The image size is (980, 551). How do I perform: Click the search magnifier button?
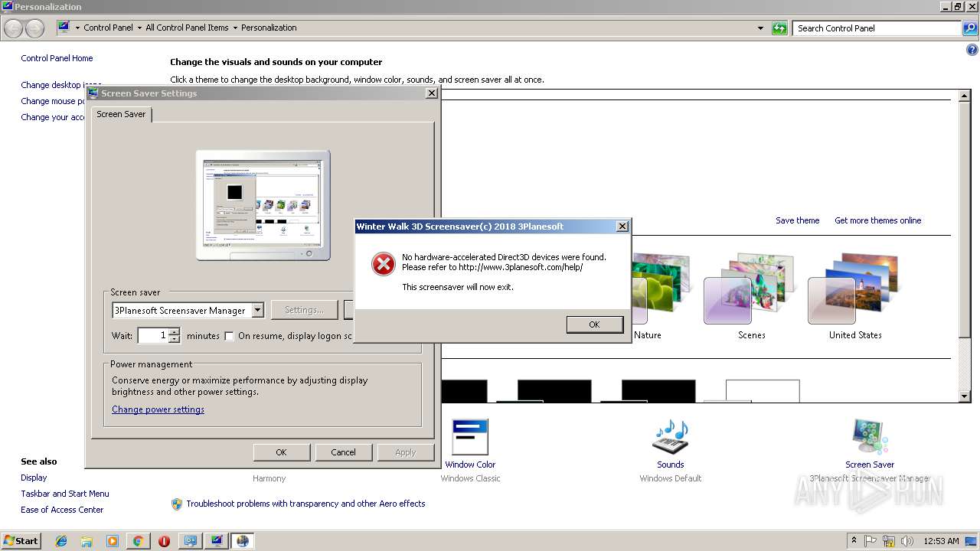(969, 28)
